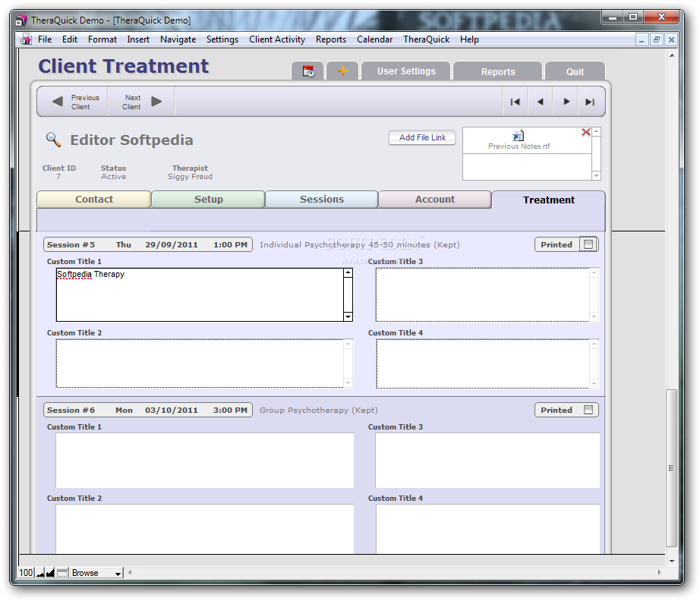Open the User Settings tab button
This screenshot has height=601, width=700.
tap(406, 71)
